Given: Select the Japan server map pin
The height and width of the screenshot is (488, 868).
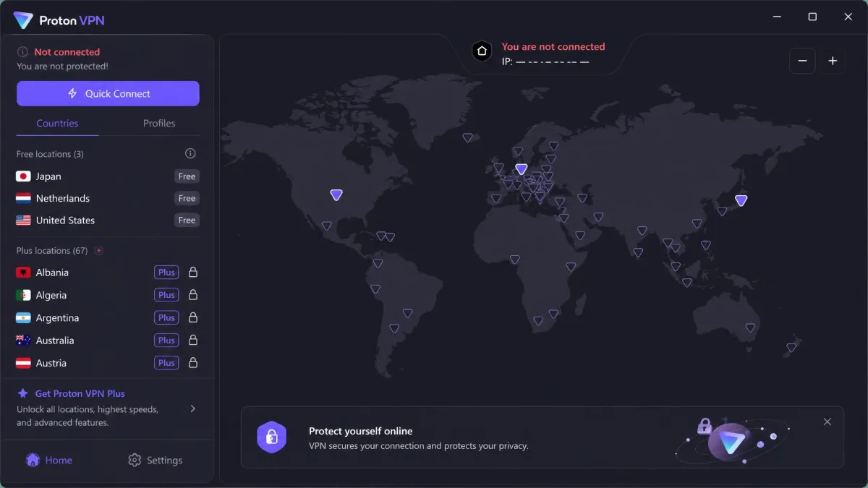Looking at the screenshot, I should tap(741, 200).
